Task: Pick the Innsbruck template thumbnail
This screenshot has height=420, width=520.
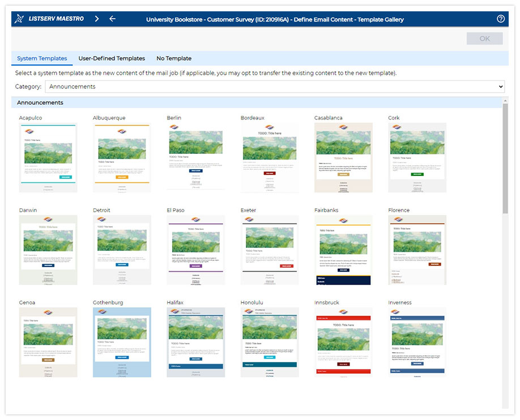Action: click(344, 342)
